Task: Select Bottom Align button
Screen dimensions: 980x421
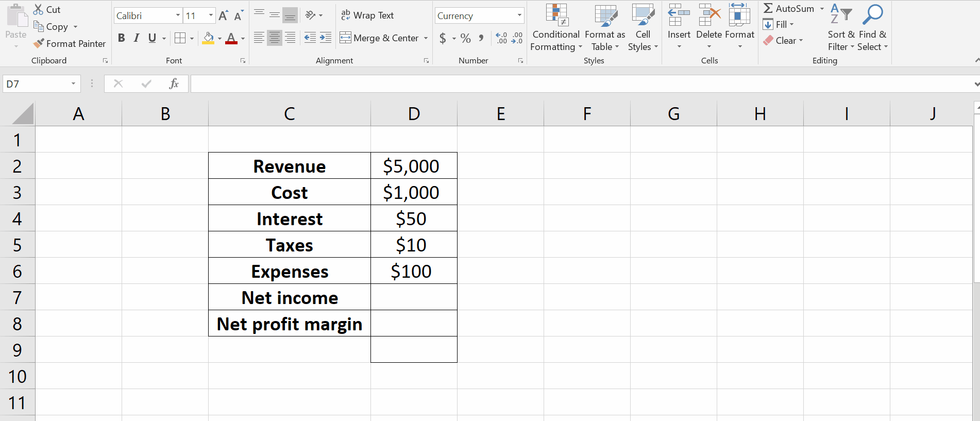Action: [x=291, y=15]
